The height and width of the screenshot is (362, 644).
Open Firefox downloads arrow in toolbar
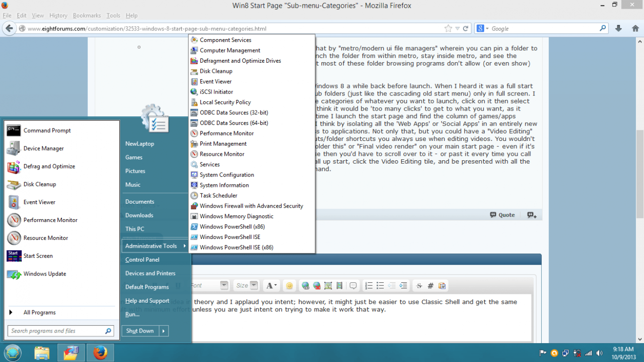tap(618, 28)
